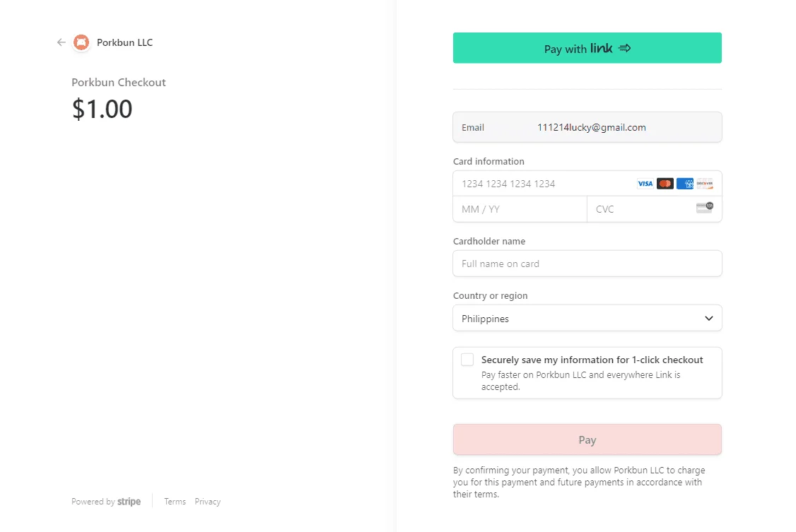Click the CVC input field
796x532 pixels.
(x=642, y=209)
